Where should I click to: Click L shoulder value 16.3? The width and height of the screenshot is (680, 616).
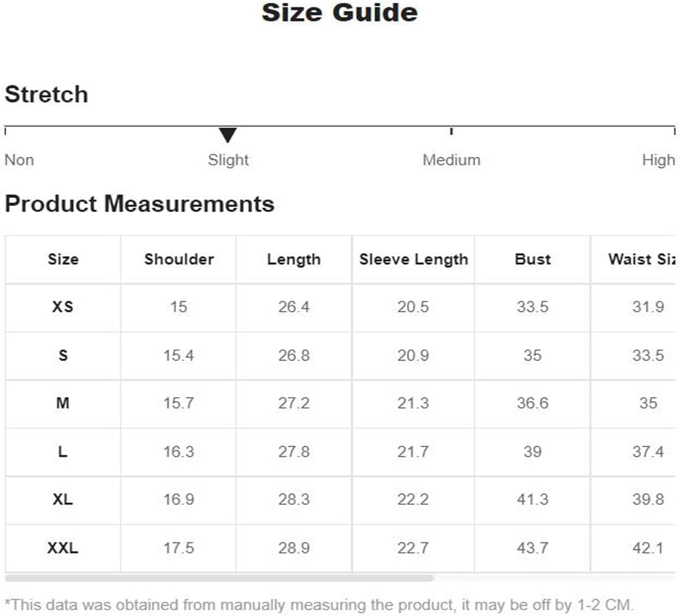[x=179, y=452]
